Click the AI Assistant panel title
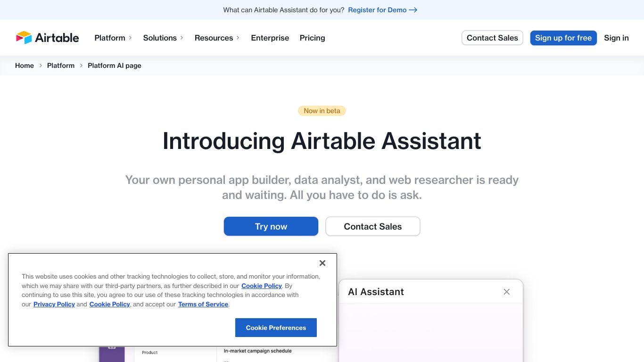 (376, 292)
